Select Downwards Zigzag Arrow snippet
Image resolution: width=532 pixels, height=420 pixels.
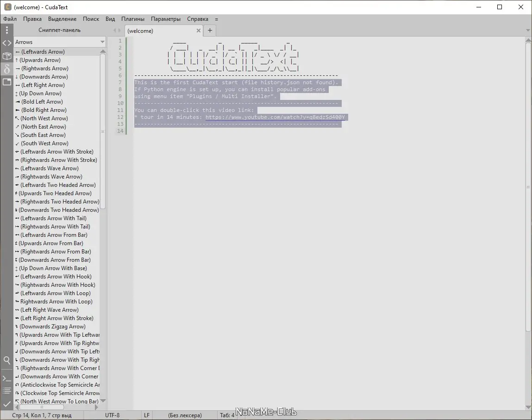56,327
